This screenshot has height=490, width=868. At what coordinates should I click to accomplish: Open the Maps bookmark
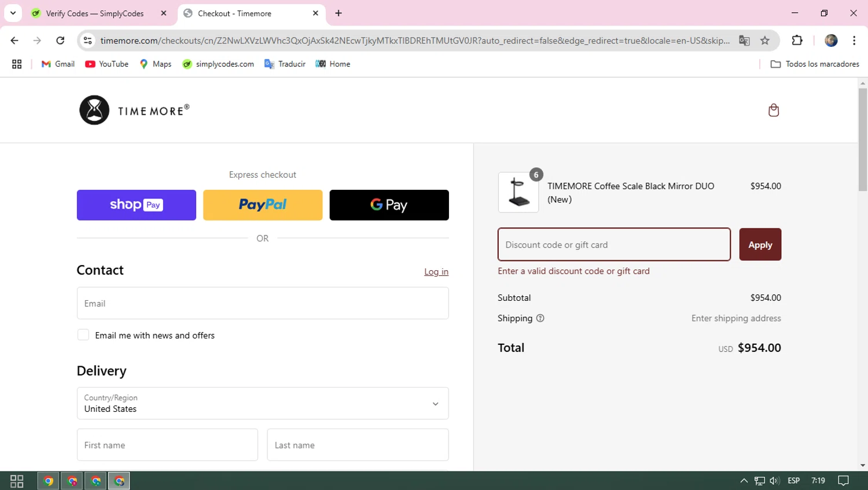pos(156,64)
